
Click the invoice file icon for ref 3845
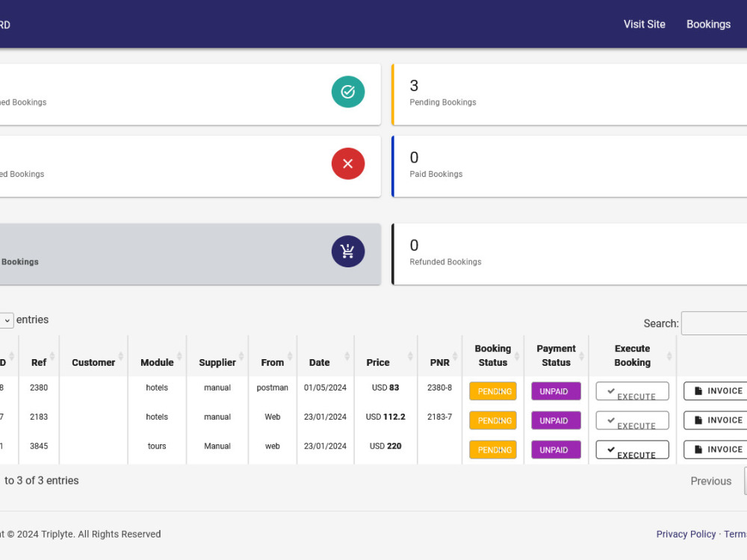pyautogui.click(x=698, y=449)
